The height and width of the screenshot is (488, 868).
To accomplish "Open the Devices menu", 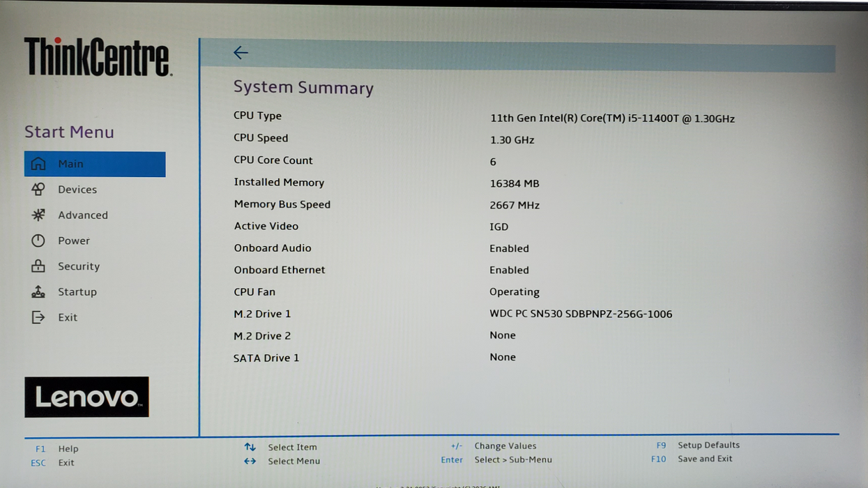I will pyautogui.click(x=77, y=190).
